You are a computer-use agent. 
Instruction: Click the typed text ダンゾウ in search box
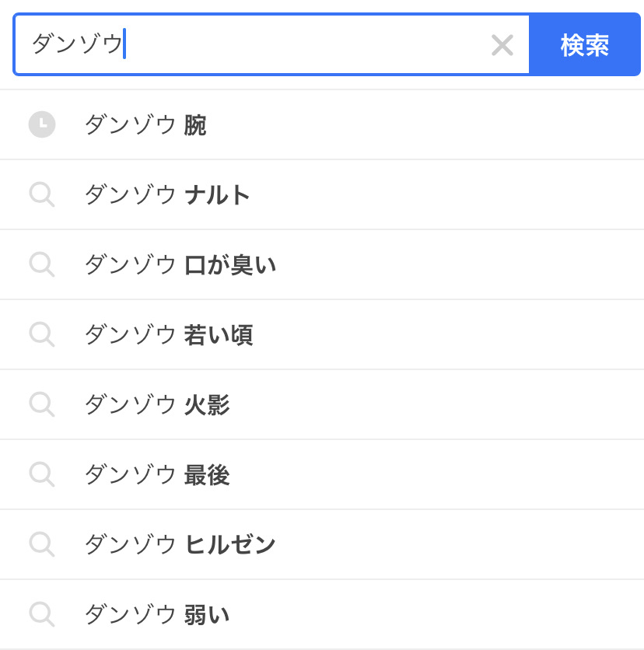coord(77,44)
